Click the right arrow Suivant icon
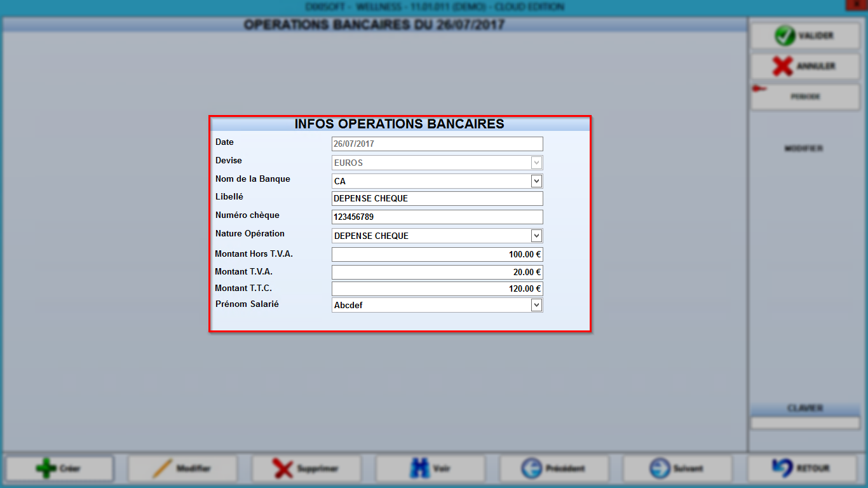The width and height of the screenshot is (868, 488). click(660, 469)
